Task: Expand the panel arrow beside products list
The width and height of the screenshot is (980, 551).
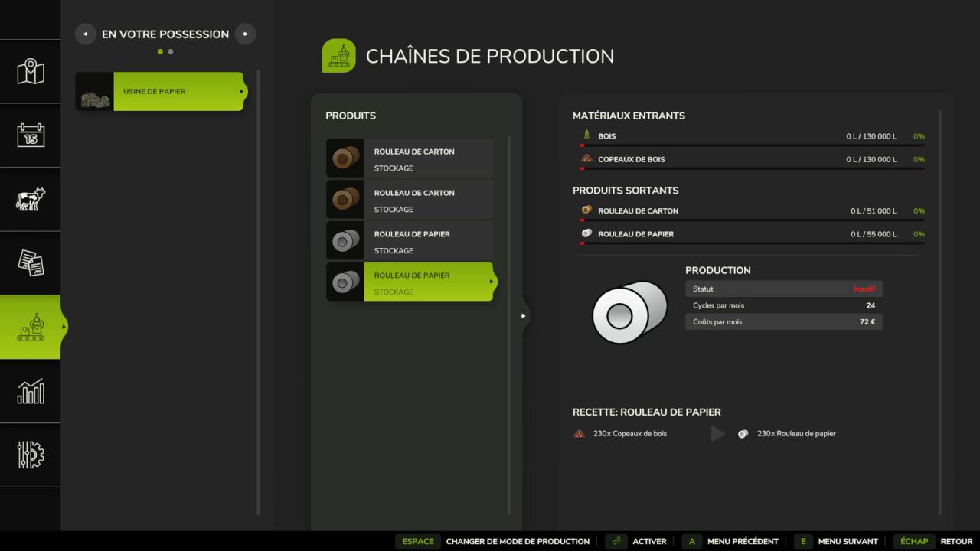Action: [524, 315]
